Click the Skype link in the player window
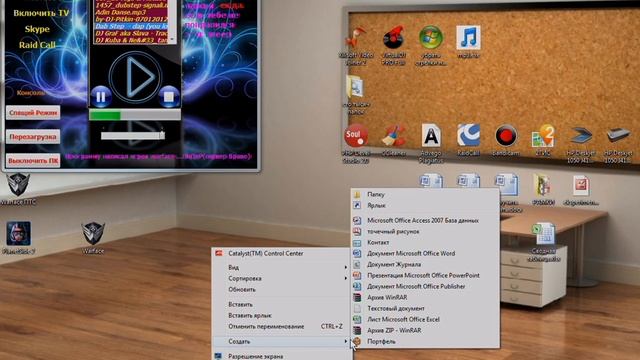Screen dimensions: 640x360 pyautogui.click(x=37, y=29)
